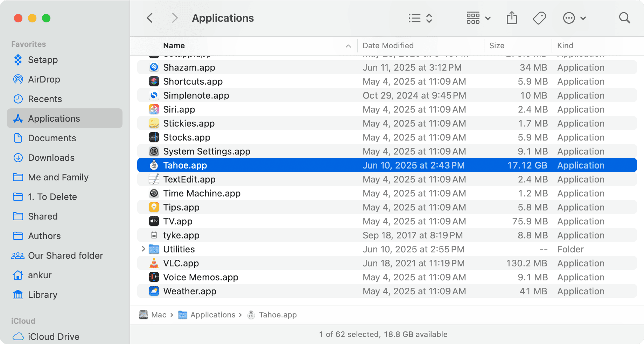Select the System Settings.app file name
Viewport: 644px width, 344px height.
(206, 151)
